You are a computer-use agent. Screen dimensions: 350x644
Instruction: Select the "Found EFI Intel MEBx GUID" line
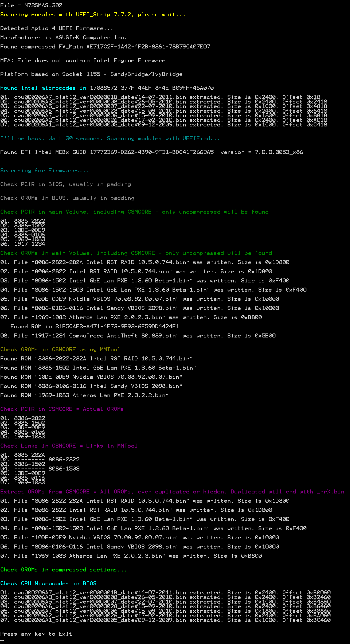tap(152, 152)
